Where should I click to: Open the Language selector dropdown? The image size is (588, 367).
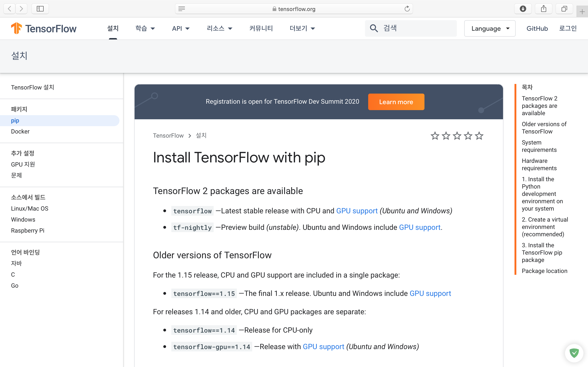point(490,28)
